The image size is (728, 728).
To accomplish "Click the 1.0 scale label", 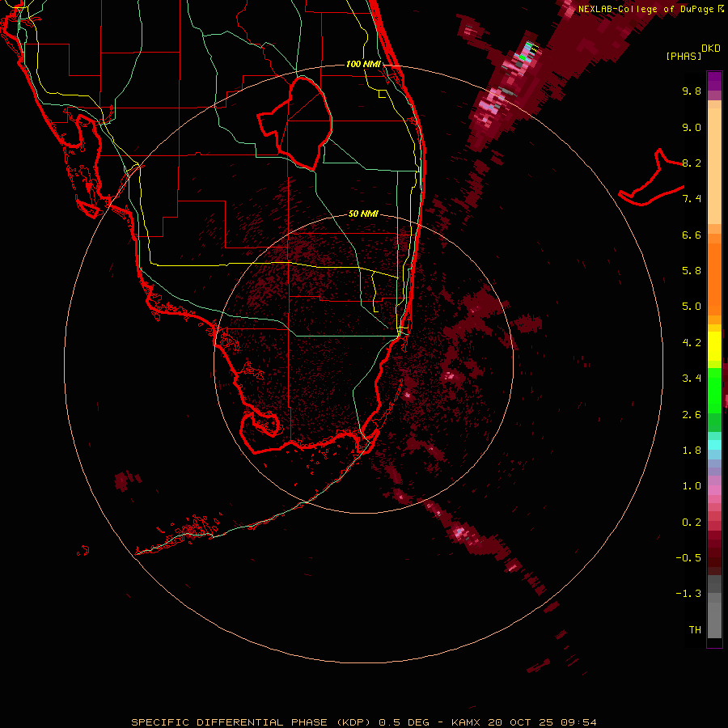I will pyautogui.click(x=692, y=486).
